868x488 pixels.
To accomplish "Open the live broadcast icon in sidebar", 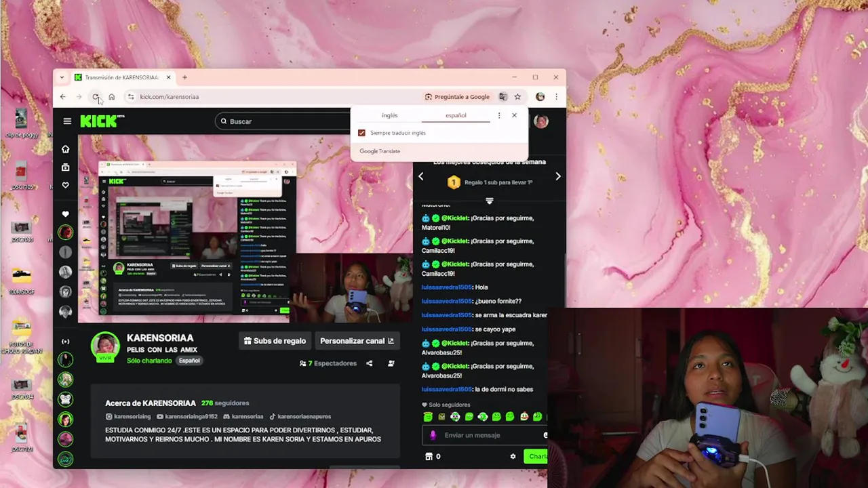I will coord(65,342).
